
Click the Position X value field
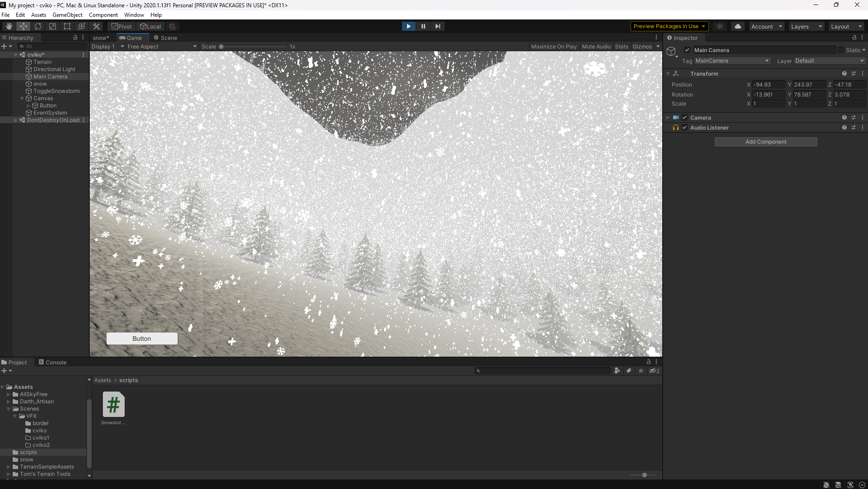click(x=768, y=84)
